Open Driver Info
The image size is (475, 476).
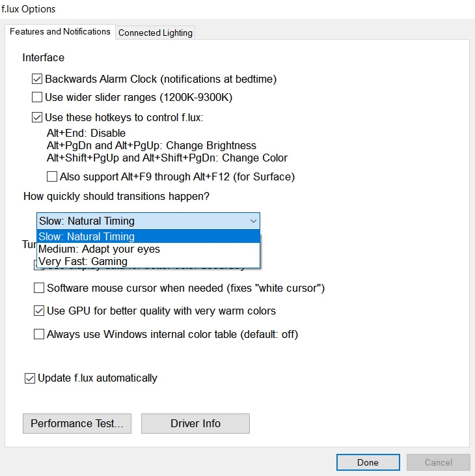195,423
